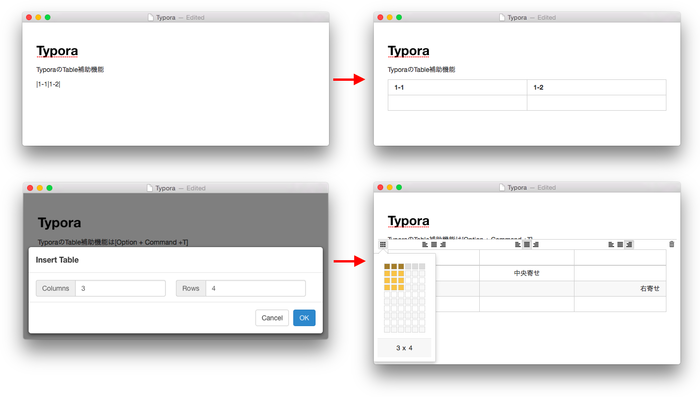Click middle column's align-right icon
700x397 pixels.
[x=536, y=244]
